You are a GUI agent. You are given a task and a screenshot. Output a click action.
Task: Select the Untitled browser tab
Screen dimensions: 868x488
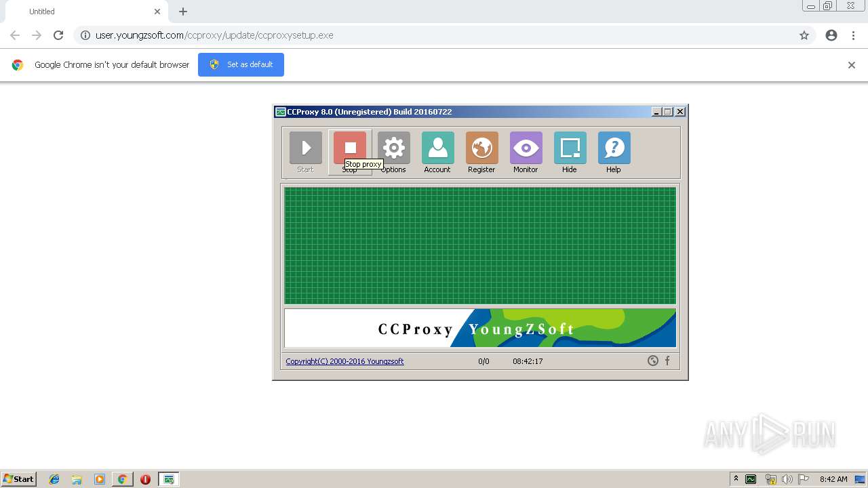pyautogui.click(x=88, y=12)
